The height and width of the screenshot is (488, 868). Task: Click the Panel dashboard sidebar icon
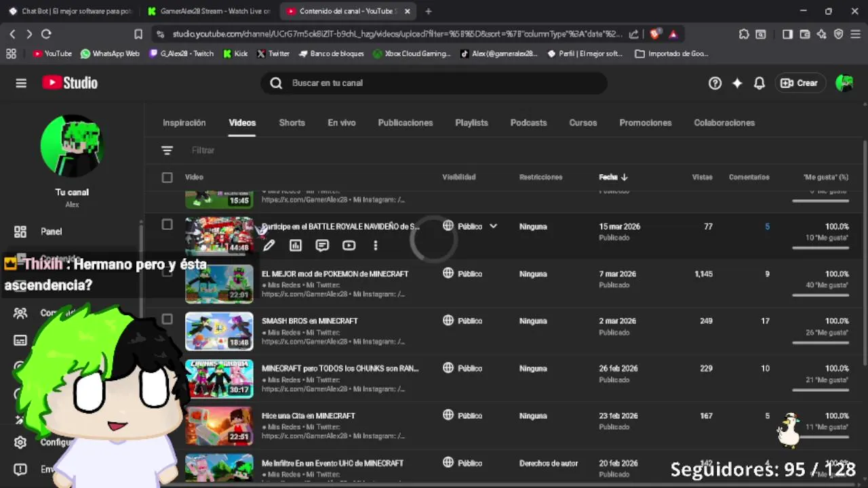pos(20,231)
